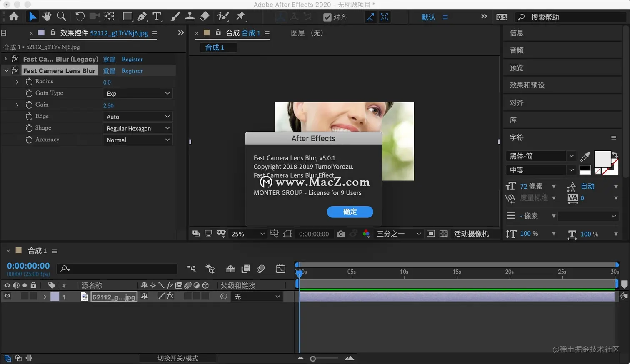Click the show channel RGB icon
Viewport: 630px width, 364px height.
click(366, 234)
